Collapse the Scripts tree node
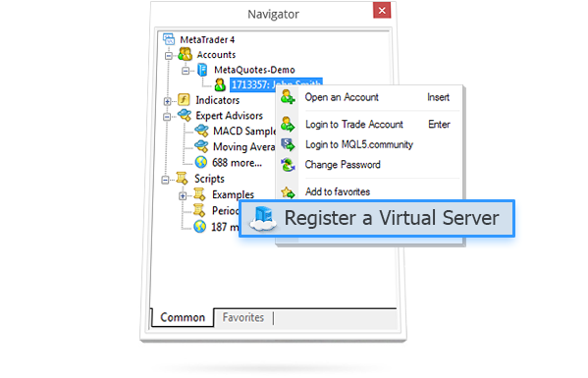 tap(165, 181)
